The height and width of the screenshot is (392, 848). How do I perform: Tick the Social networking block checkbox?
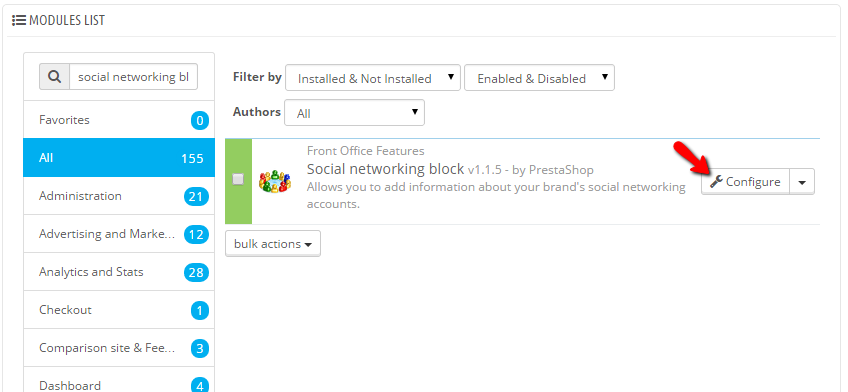(x=238, y=180)
